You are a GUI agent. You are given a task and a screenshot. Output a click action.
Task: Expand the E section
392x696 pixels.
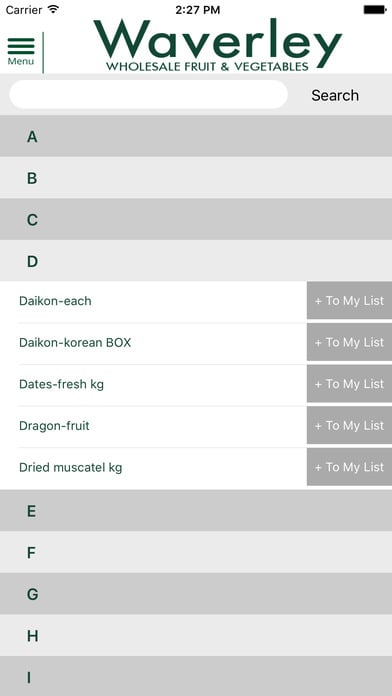[x=196, y=511]
